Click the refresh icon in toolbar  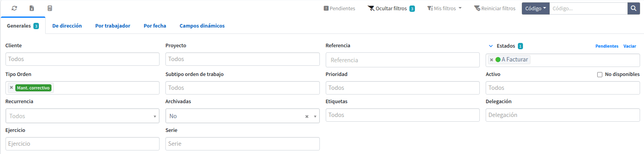[15, 8]
